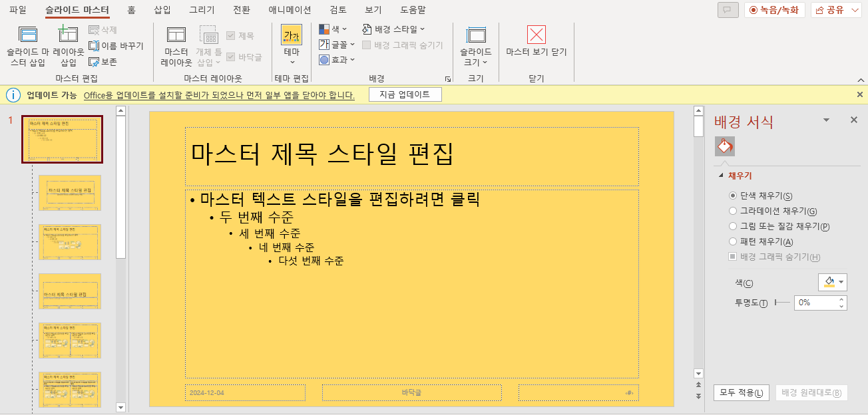Click the next slide double-arrow
This screenshot has width=868, height=415.
[698, 396]
